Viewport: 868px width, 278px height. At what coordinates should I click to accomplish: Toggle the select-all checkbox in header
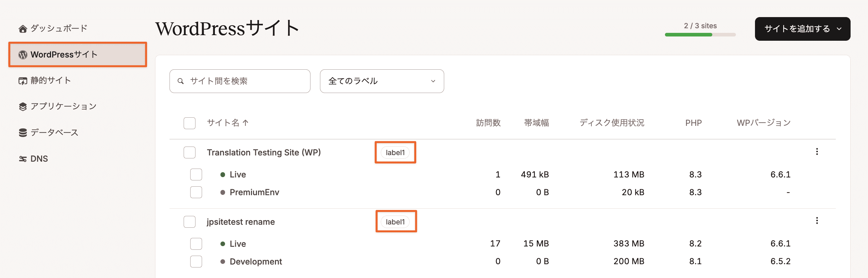click(x=189, y=123)
